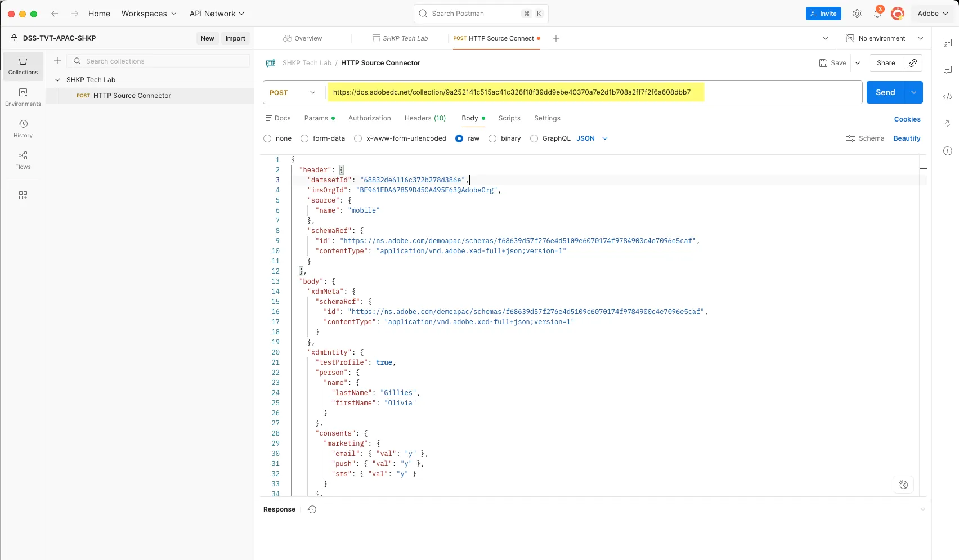Image resolution: width=959 pixels, height=560 pixels.
Task: Go back with the left arrow
Action: pos(55,14)
